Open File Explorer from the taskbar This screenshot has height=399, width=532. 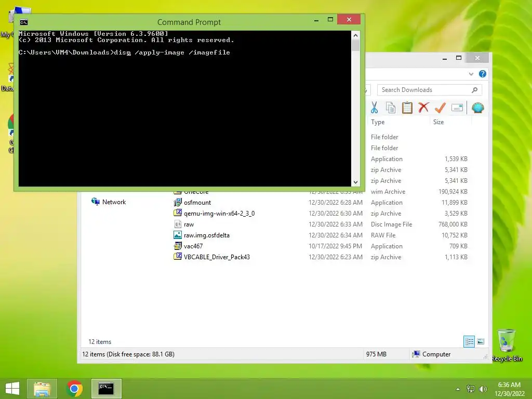[x=42, y=389]
